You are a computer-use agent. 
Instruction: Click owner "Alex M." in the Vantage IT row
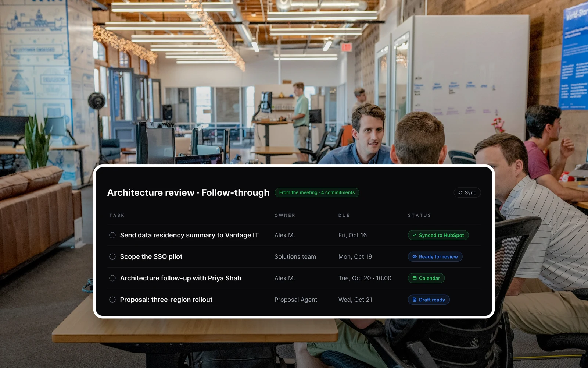pos(285,235)
